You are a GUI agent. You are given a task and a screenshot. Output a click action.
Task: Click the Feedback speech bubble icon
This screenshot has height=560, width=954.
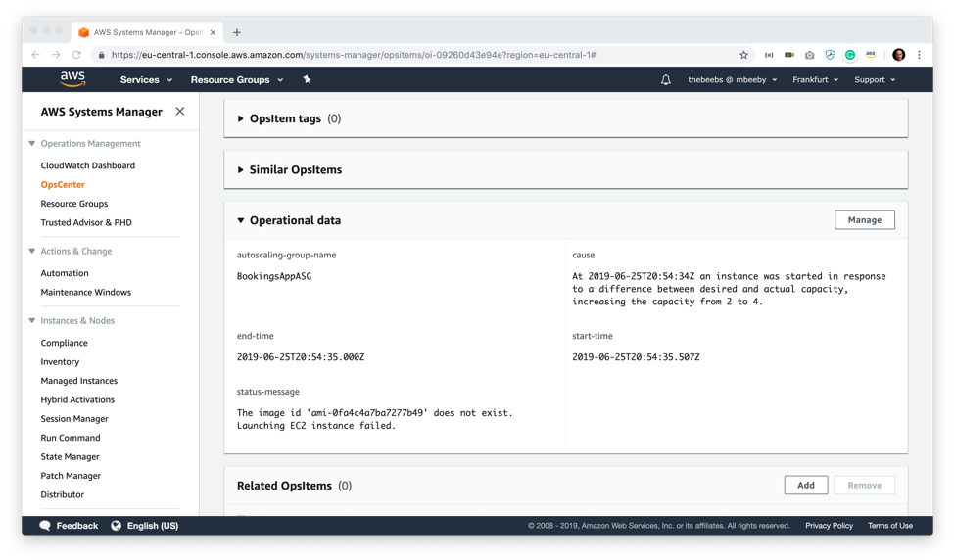pos(45,526)
